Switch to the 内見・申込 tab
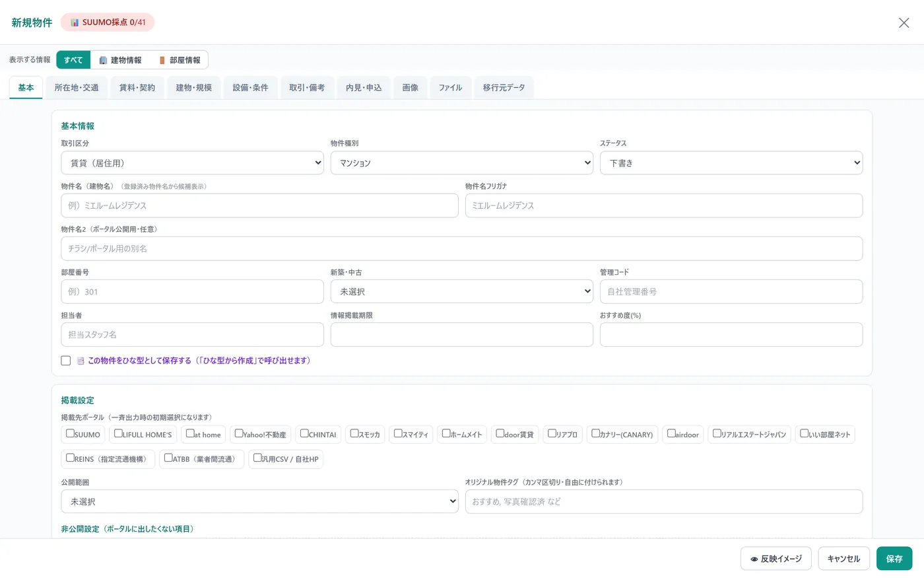Viewport: 924px width, 578px height. 364,88
